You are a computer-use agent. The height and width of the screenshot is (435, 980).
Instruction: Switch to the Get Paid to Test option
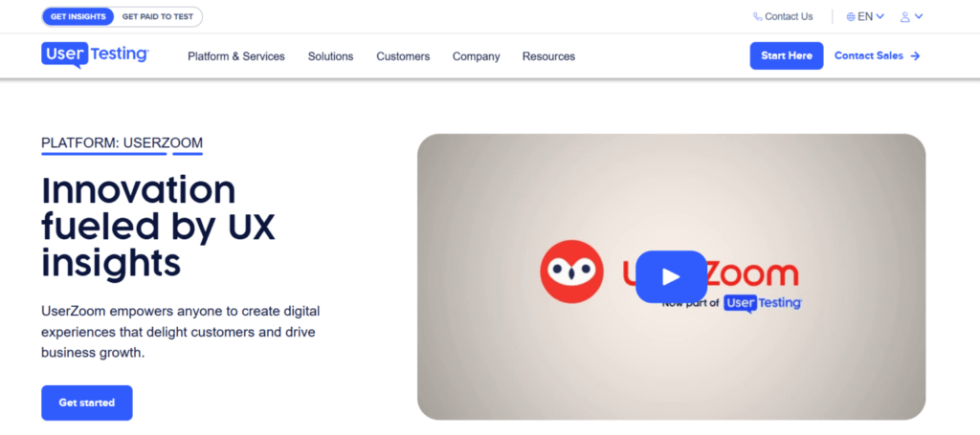[x=158, y=17]
